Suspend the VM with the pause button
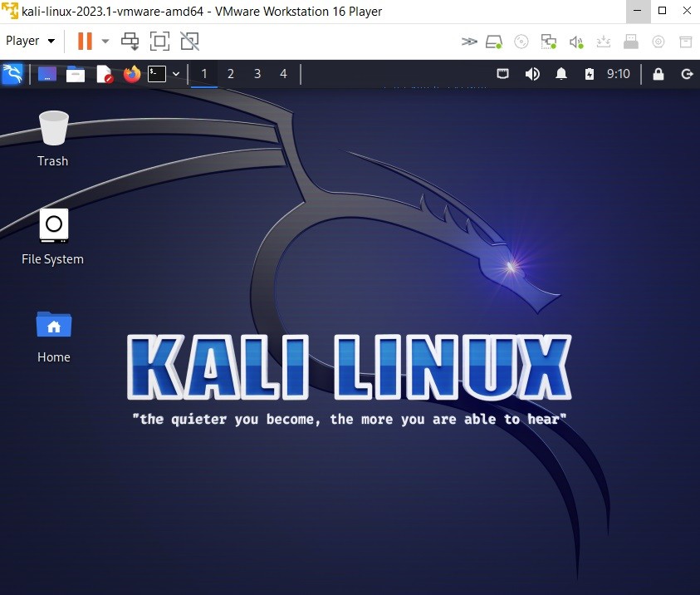The width and height of the screenshot is (700, 595). coord(83,41)
